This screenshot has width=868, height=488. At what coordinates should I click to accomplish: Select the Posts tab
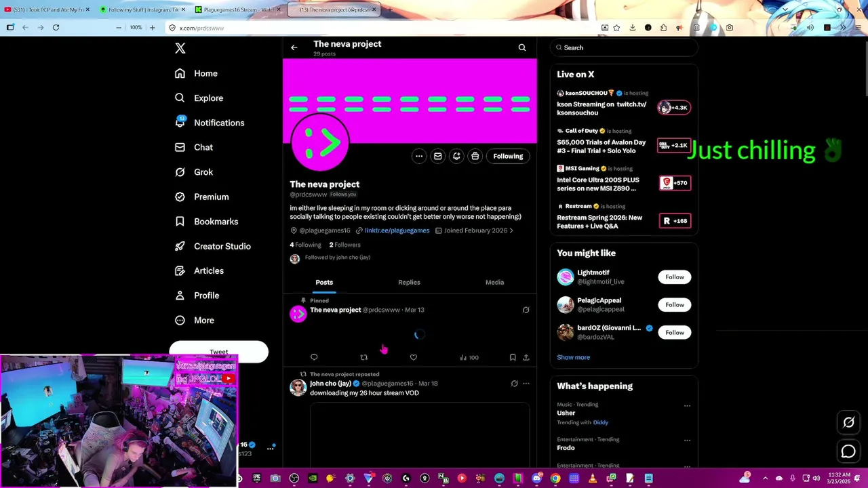point(324,282)
